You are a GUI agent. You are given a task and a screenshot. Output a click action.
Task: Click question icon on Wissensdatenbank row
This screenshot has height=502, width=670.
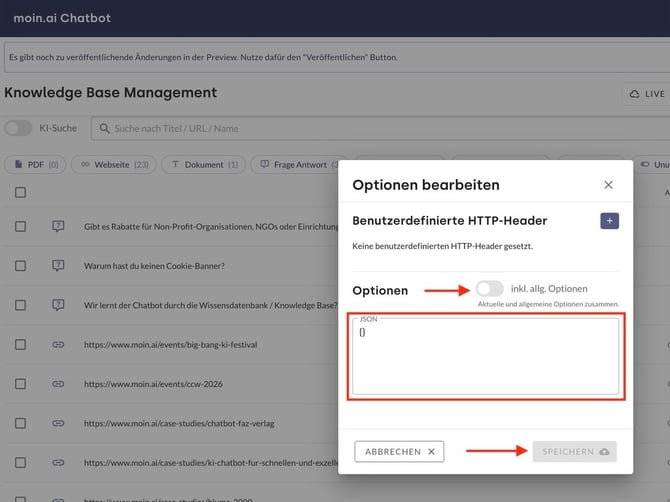pos(58,305)
